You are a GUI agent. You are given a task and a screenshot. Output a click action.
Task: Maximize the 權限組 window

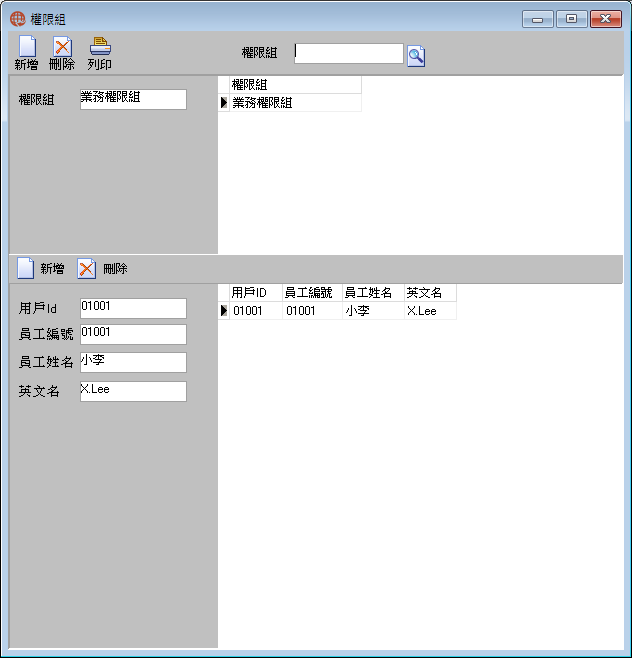coord(571,19)
